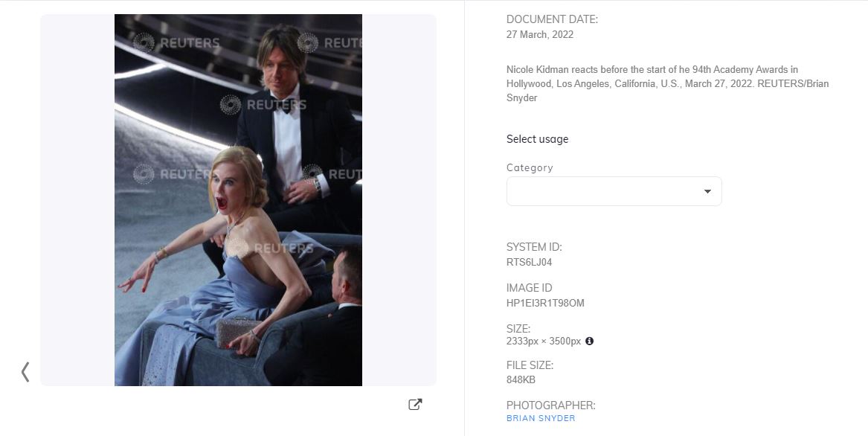Click the Reuters Academy Awards photo preview
Image resolution: width=868 pixels, height=436 pixels.
click(238, 199)
